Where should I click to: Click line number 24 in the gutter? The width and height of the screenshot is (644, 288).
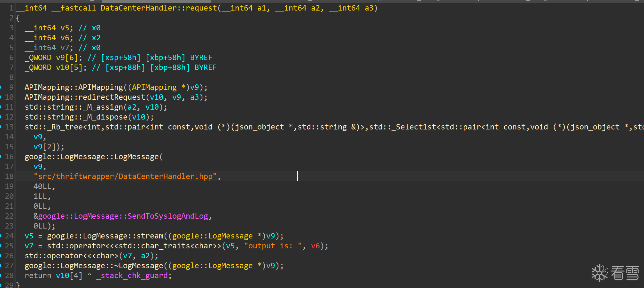click(9, 236)
